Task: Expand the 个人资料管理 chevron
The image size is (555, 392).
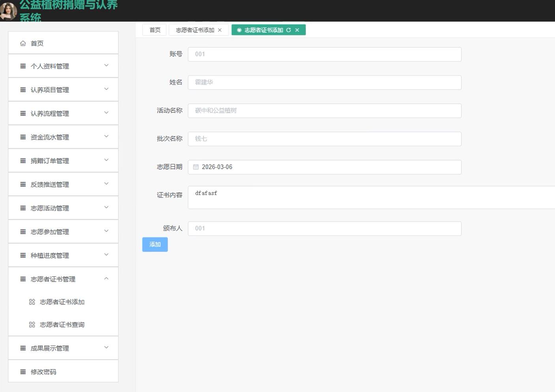Action: tap(106, 65)
